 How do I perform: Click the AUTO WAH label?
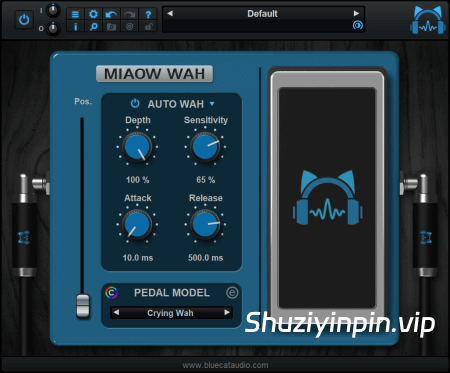[x=176, y=104]
